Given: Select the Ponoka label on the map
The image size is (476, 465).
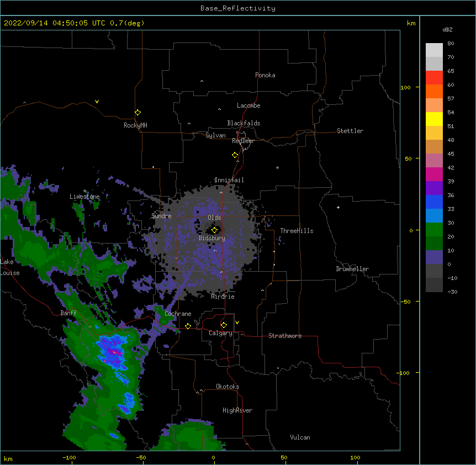Looking at the screenshot, I should [x=265, y=75].
